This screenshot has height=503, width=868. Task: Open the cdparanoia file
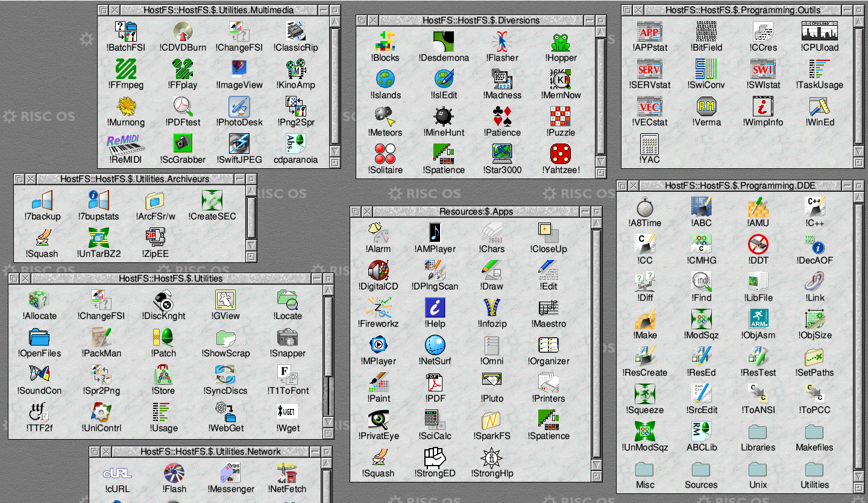coord(296,144)
